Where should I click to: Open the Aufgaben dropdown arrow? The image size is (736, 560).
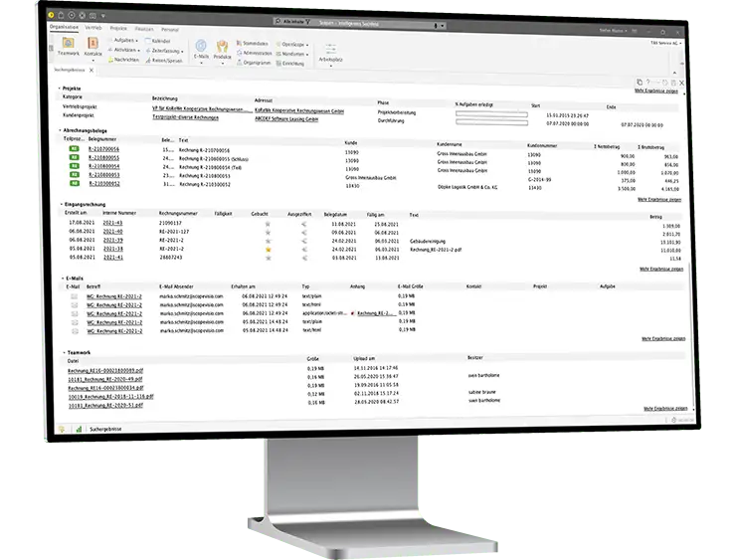[136, 41]
